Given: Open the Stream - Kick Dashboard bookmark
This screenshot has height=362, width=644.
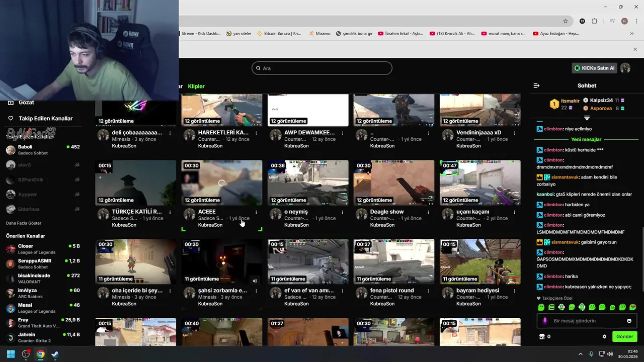Looking at the screenshot, I should point(200,34).
